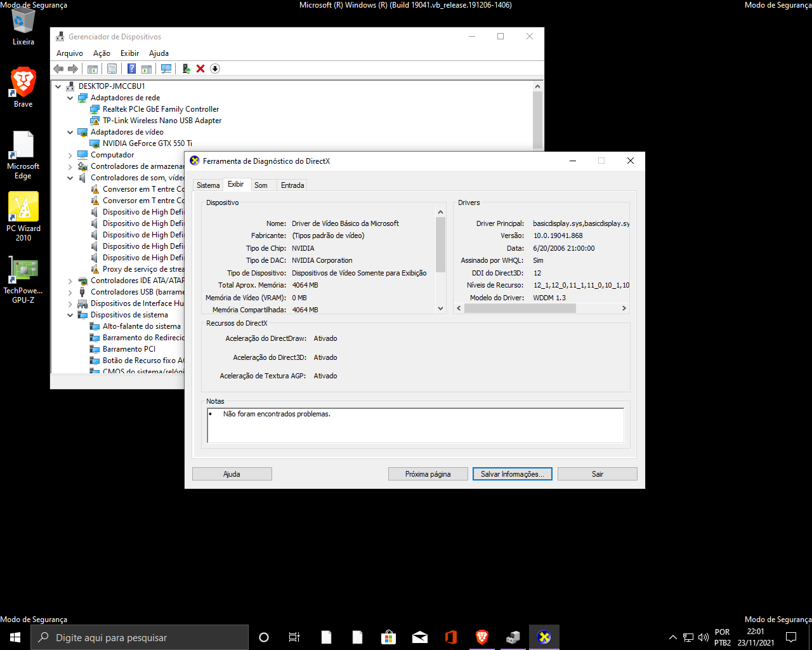812x650 pixels.
Task: Click the blue Help question-mark toolbar icon
Action: coord(131,69)
